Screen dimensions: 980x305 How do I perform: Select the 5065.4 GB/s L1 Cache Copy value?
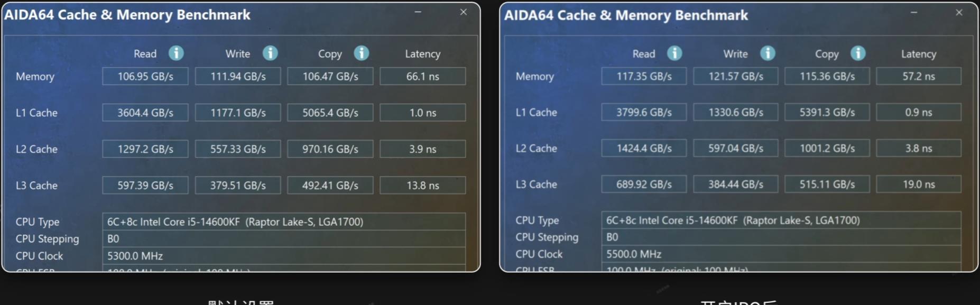click(x=330, y=113)
